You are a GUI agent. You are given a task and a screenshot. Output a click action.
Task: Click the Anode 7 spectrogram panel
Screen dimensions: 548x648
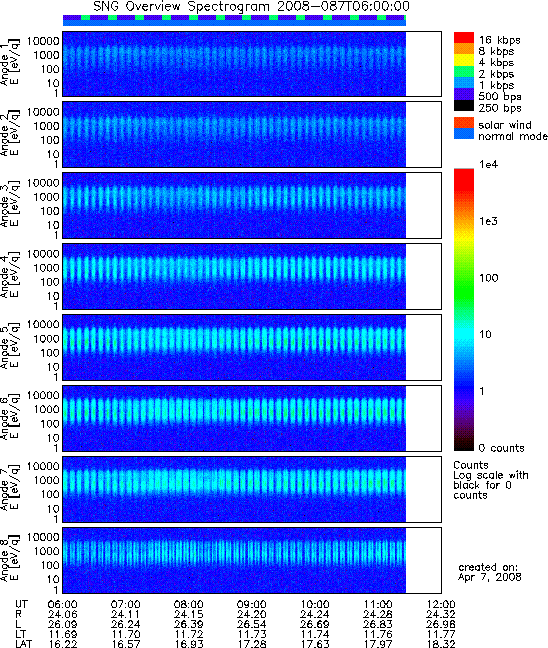click(x=252, y=489)
